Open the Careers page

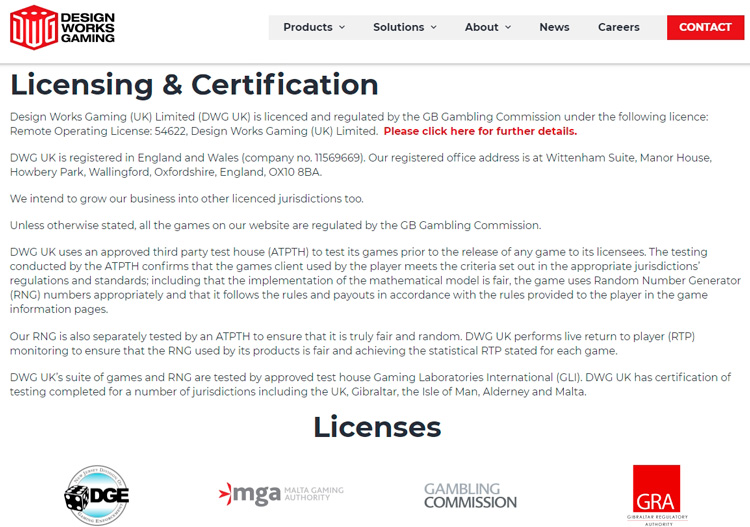pos(618,27)
